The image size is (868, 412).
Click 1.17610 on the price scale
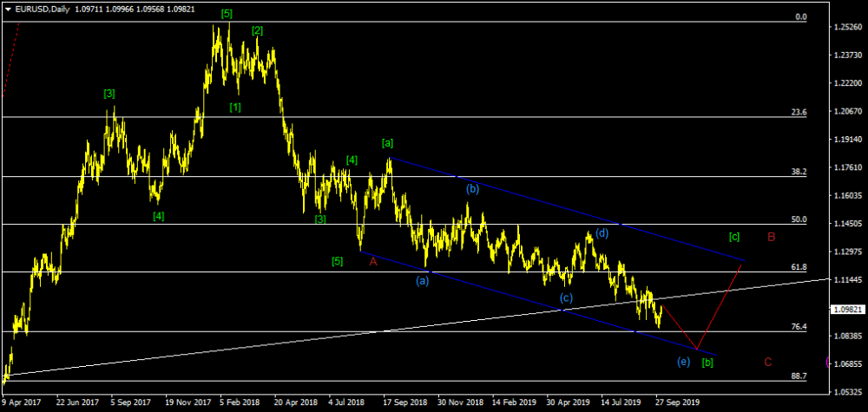coord(847,167)
